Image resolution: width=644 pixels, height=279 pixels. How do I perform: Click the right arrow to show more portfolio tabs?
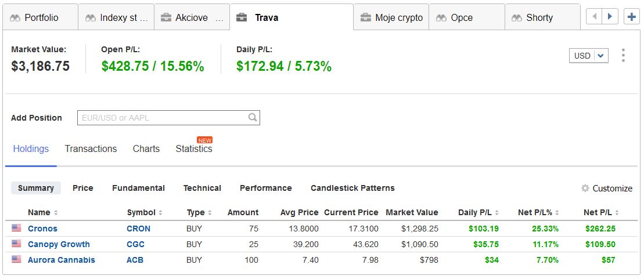point(610,17)
